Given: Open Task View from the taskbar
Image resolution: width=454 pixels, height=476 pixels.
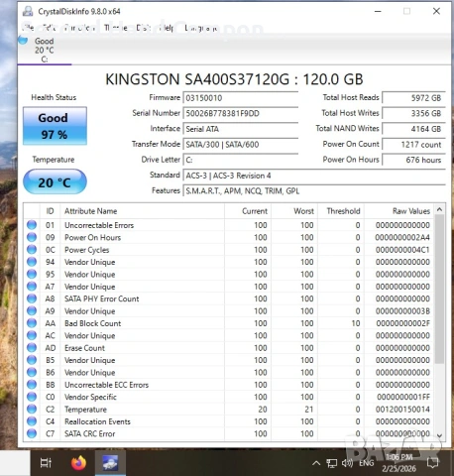Looking at the screenshot, I should click(46, 463).
